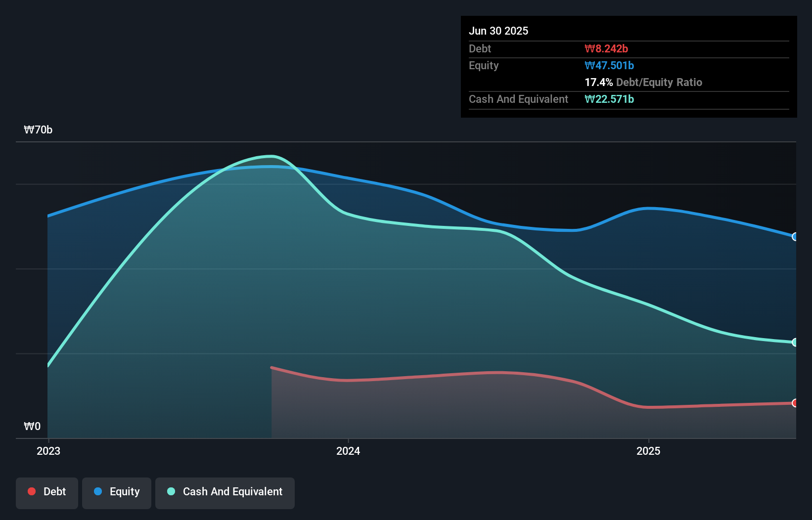This screenshot has width=812, height=520.
Task: Select the red Debt endpoint marker
Action: (795, 404)
